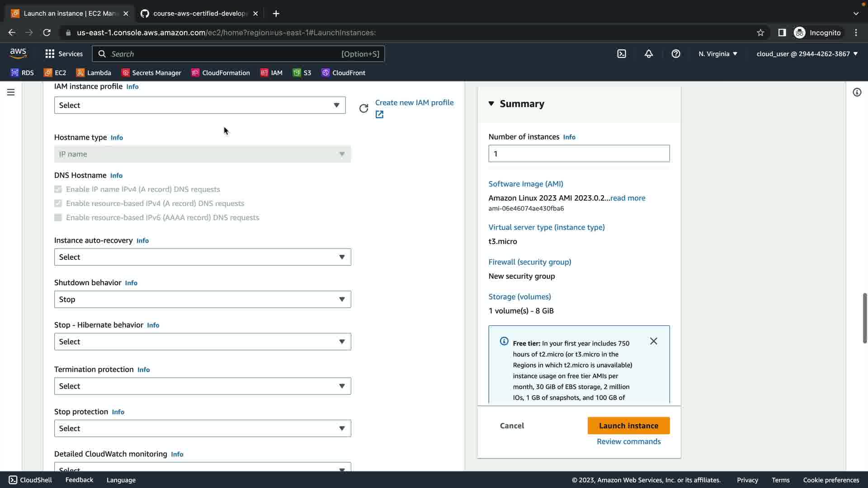Toggle Enable IP name IPv4 DNS requests checkbox

pos(58,189)
